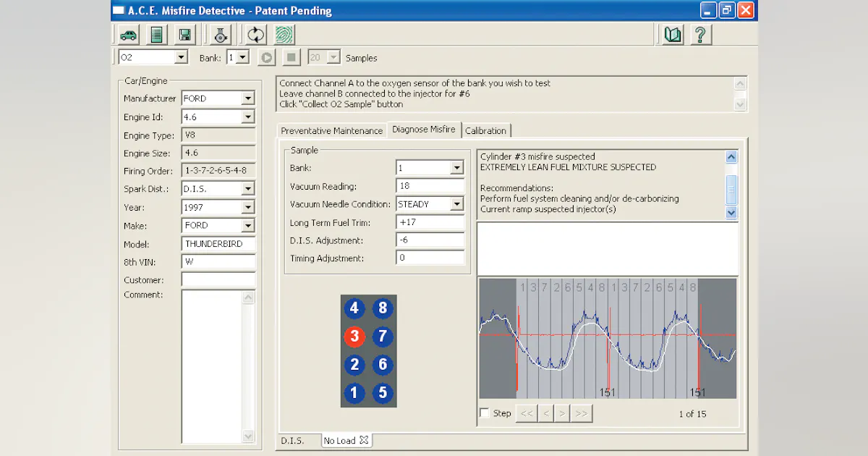Click instruction panel scroll down arrow
Screen dimensions: 868x456
click(x=739, y=104)
